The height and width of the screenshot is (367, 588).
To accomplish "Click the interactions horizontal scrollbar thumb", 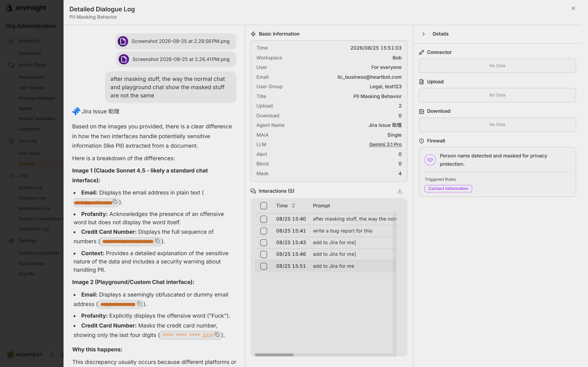I will pyautogui.click(x=274, y=355).
